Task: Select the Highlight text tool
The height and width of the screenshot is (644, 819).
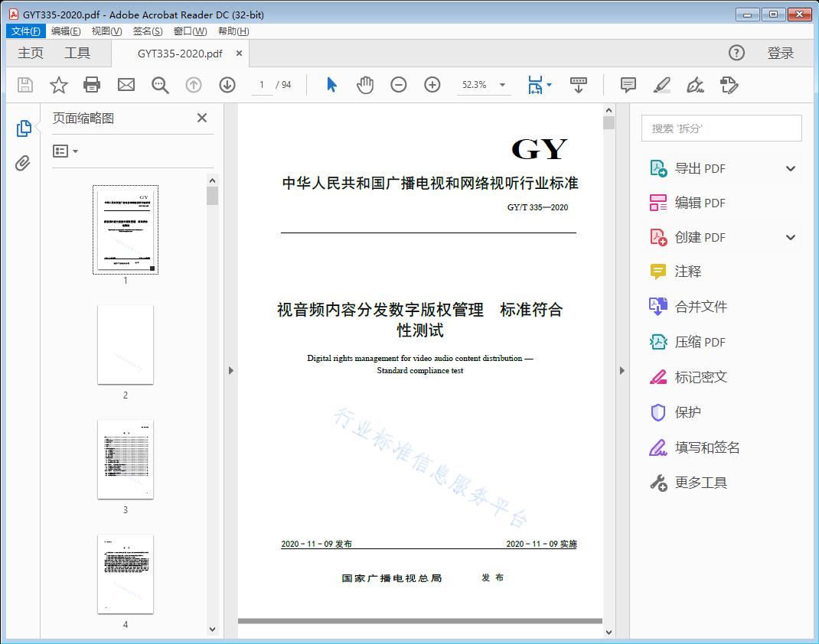Action: [661, 85]
